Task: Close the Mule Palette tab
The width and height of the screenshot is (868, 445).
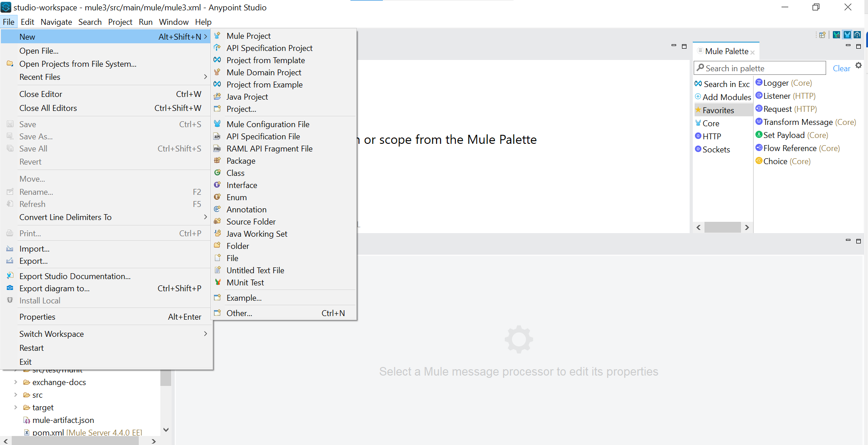Action: coord(753,53)
